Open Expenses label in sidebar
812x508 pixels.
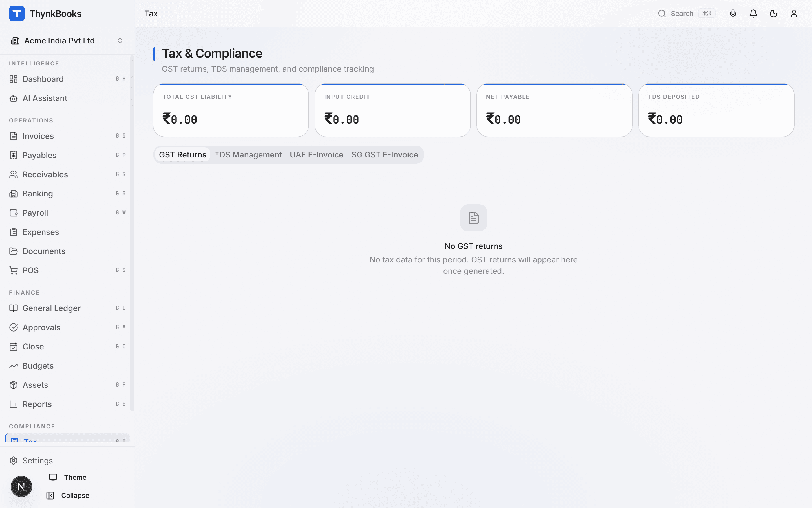coord(41,232)
